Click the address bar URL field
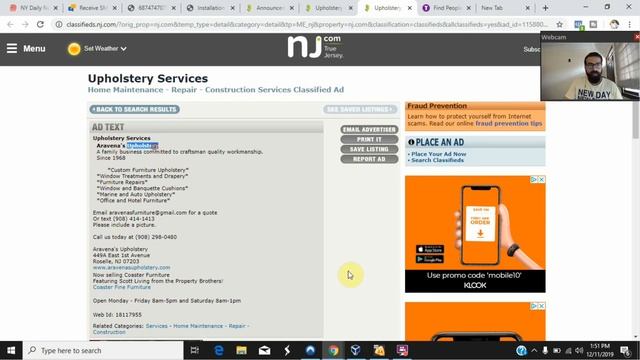Image resolution: width=640 pixels, height=360 pixels. tap(306, 24)
